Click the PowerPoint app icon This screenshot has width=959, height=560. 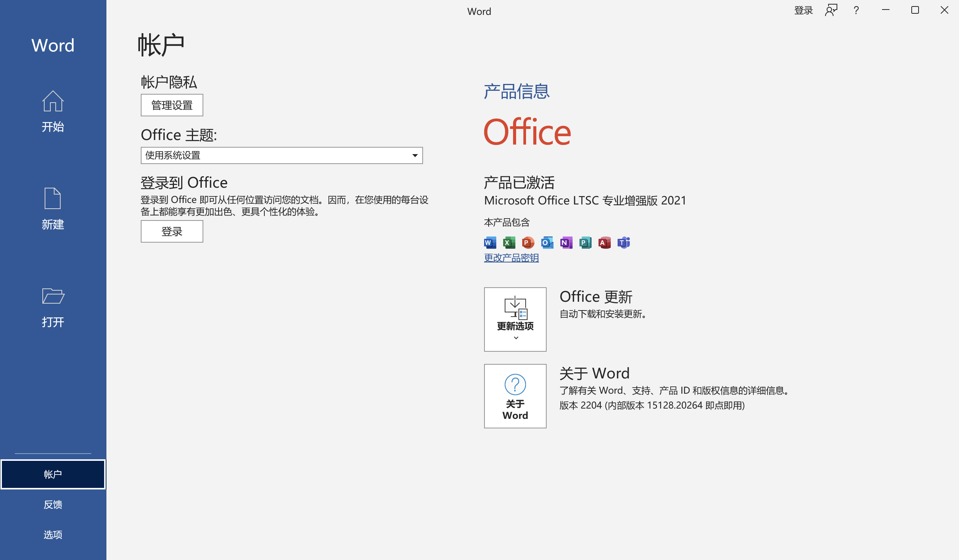pyautogui.click(x=528, y=243)
